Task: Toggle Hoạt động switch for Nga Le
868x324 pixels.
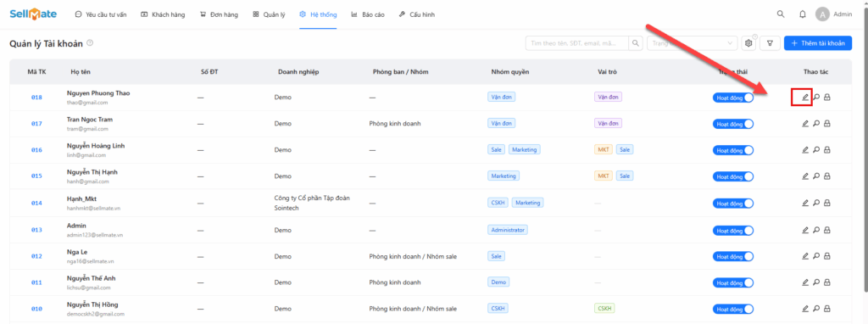Action: pyautogui.click(x=733, y=256)
